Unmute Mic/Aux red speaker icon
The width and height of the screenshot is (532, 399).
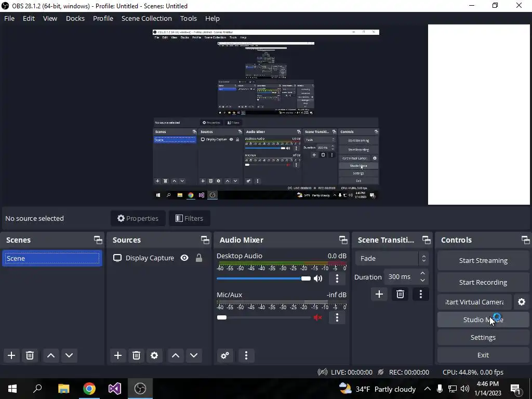[318, 317]
